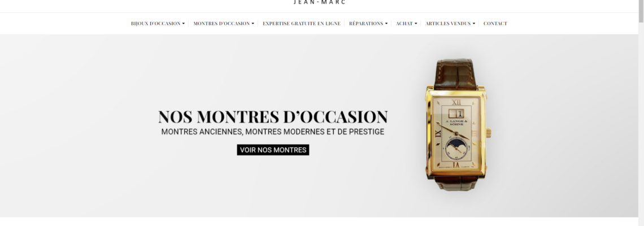The width and height of the screenshot is (644, 226).
Task: Expand the Montres d'occasion dropdown arrow
Action: coord(253,24)
